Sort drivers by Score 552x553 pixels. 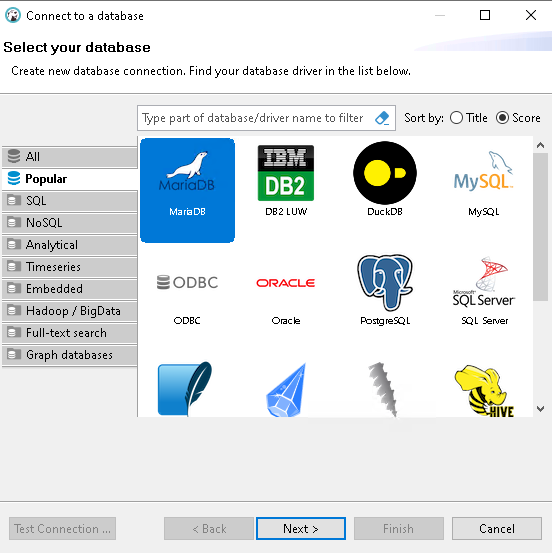pos(518,118)
